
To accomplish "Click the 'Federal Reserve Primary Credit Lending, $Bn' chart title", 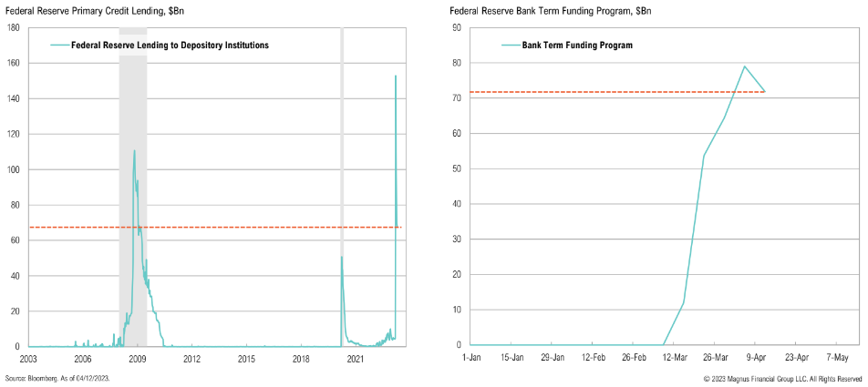I will (88, 11).
